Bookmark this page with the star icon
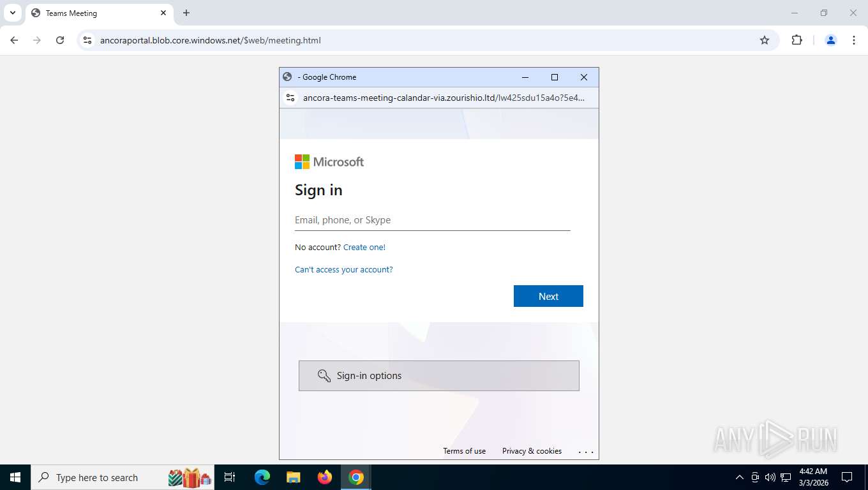Screen dimensions: 868x490 (x=765, y=40)
